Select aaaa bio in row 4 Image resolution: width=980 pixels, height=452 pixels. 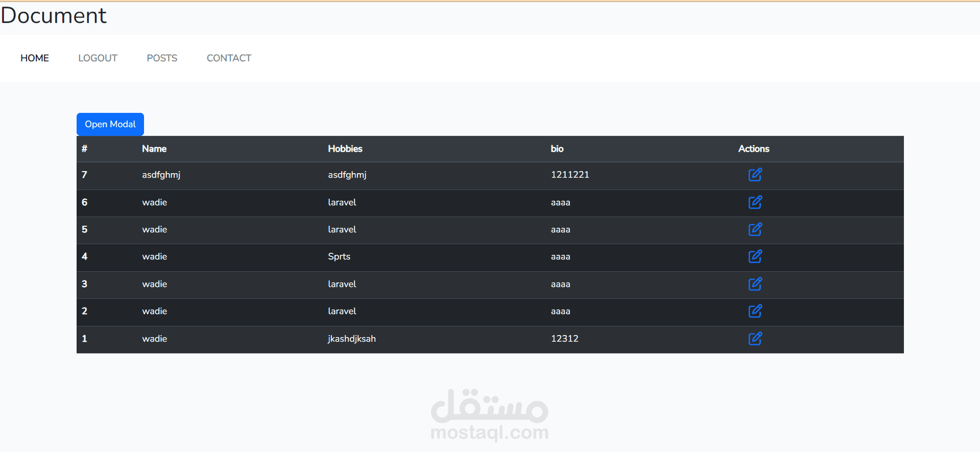pyautogui.click(x=561, y=257)
